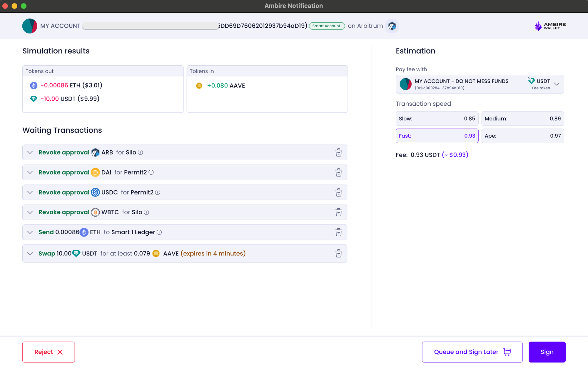Click USDT icon in Swap transaction row
The image size is (588, 366).
click(x=76, y=253)
